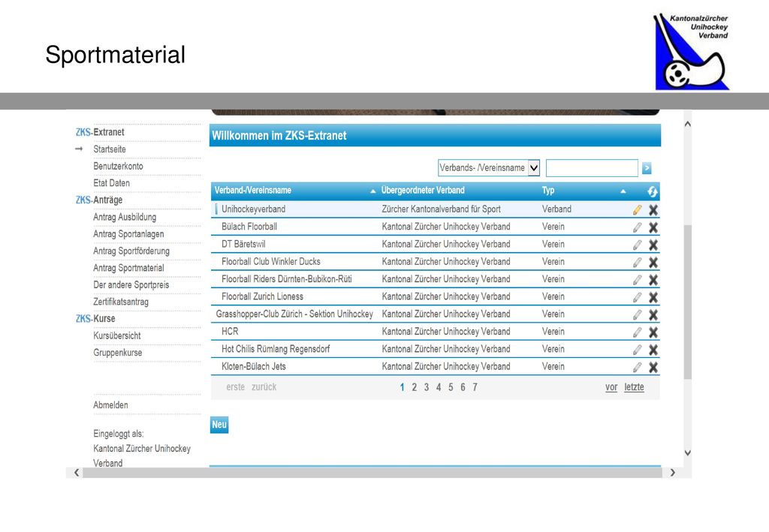Screen dimensions: 769x532
Task: Go to page 7 of results
Action: (475, 387)
